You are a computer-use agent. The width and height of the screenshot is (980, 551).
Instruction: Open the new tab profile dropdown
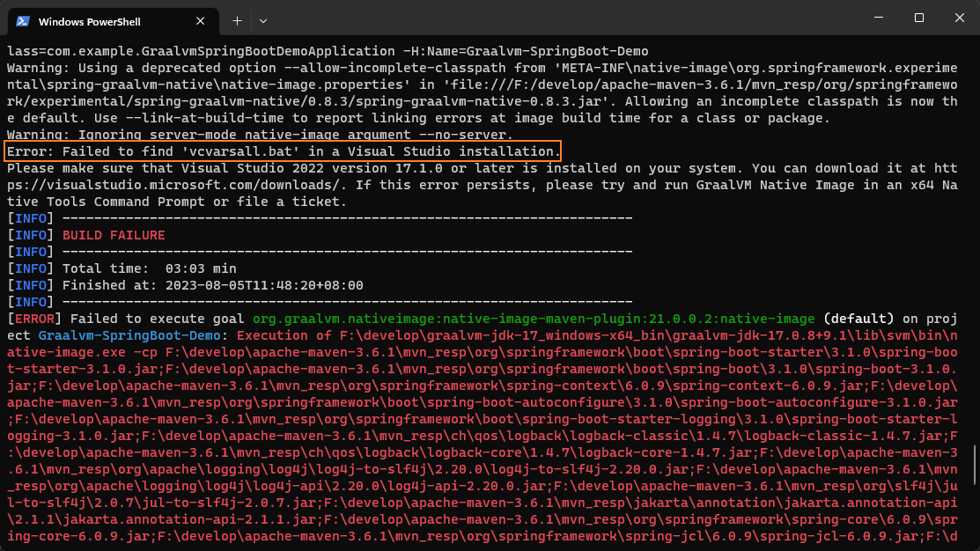point(263,21)
